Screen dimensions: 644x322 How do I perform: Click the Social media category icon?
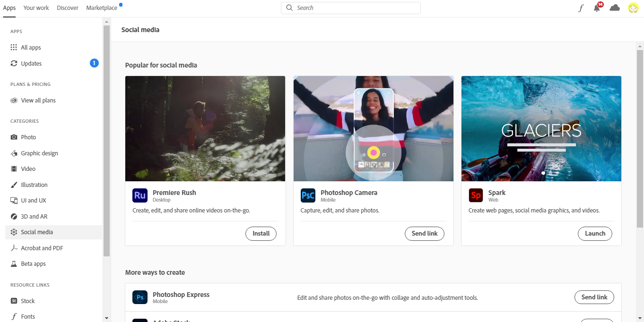click(14, 232)
